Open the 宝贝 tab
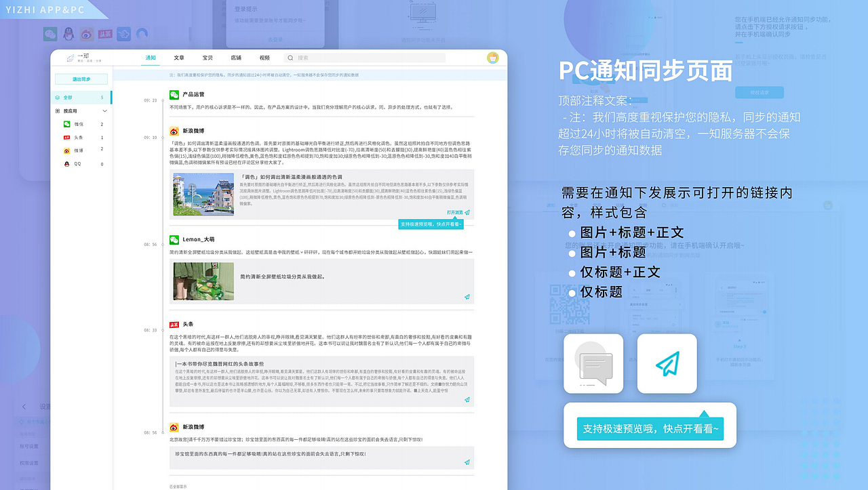This screenshot has height=490, width=868. [208, 58]
